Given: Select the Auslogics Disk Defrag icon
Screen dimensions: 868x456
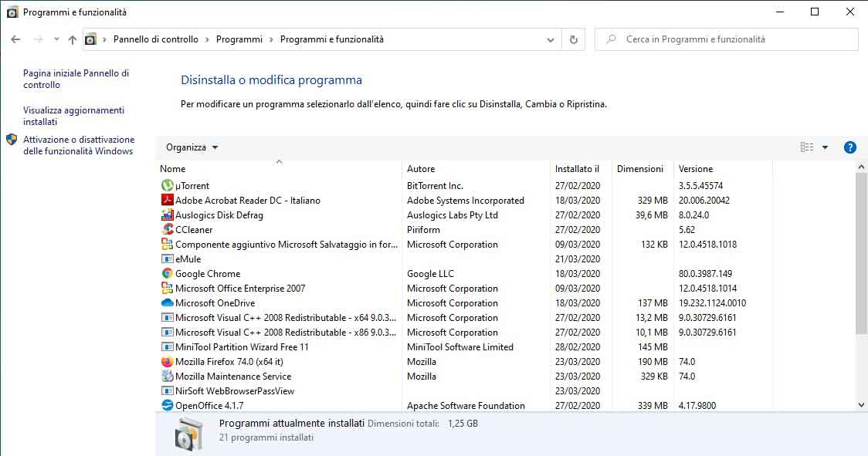Looking at the screenshot, I should pos(167,214).
